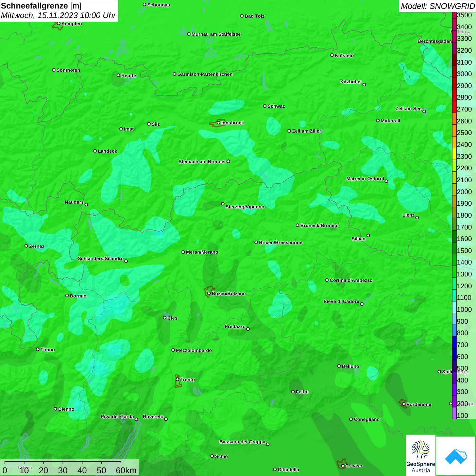
Task: Click the "Sillian" label
Action: (358, 239)
